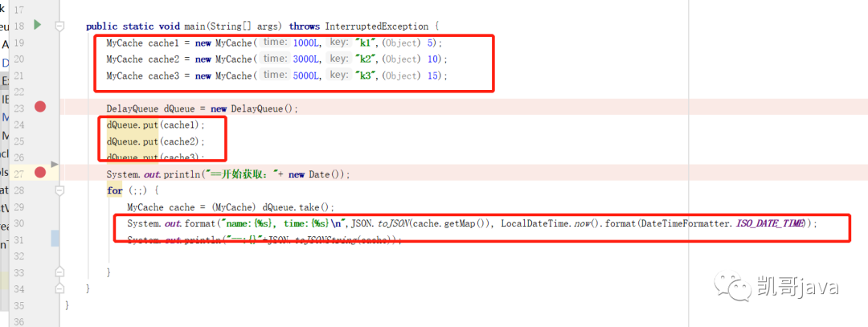This screenshot has height=327, width=868.
Task: Click the "for" keyword on line 28
Action: click(115, 191)
